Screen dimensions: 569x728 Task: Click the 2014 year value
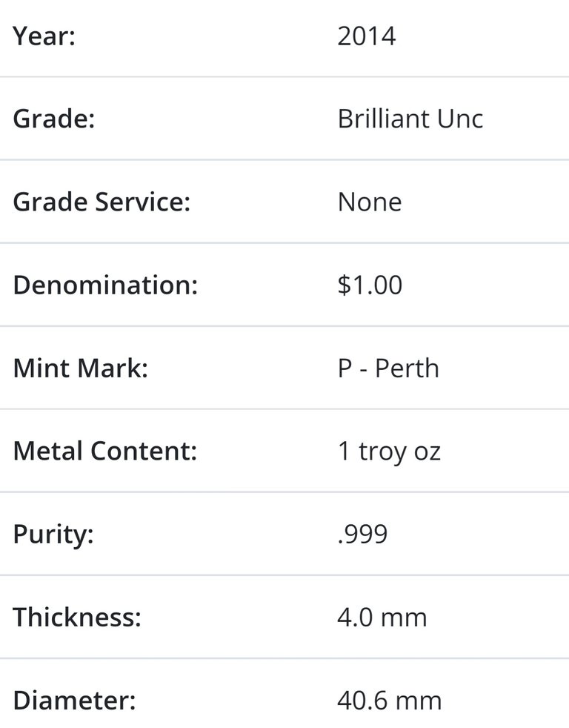point(367,36)
